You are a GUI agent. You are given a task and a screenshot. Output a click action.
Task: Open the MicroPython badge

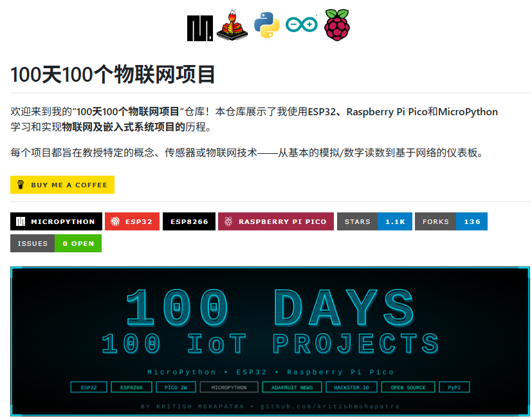point(56,221)
